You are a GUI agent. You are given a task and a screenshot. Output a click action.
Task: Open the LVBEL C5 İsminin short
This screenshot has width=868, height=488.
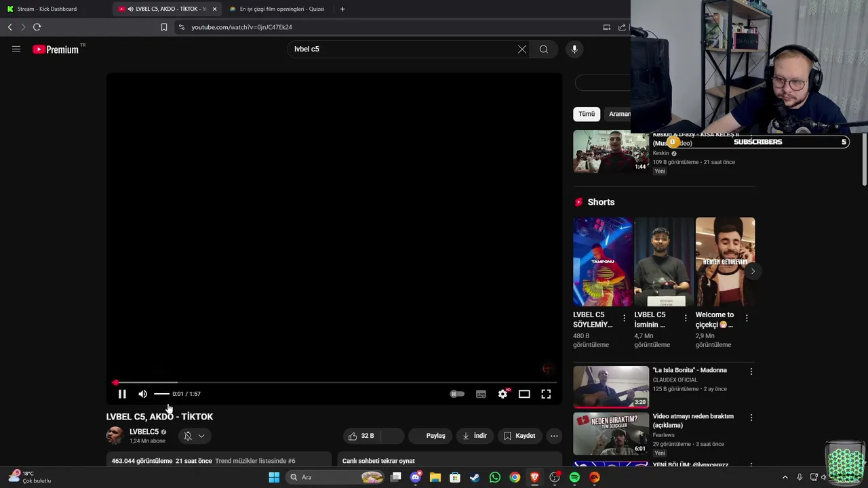coord(664,262)
